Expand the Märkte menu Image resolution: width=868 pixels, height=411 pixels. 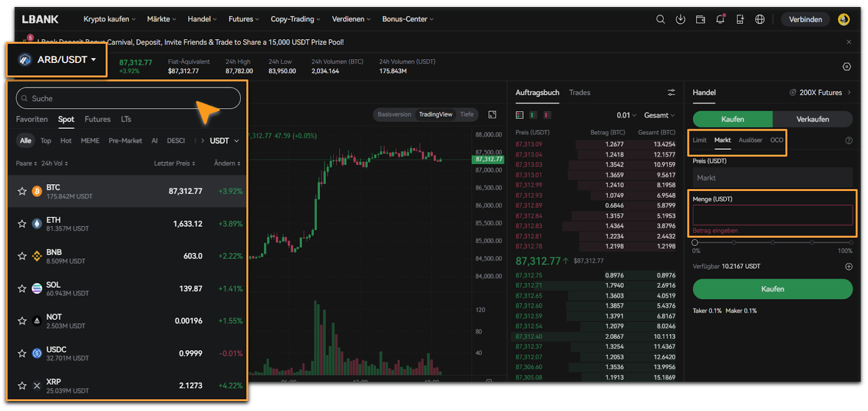click(162, 19)
